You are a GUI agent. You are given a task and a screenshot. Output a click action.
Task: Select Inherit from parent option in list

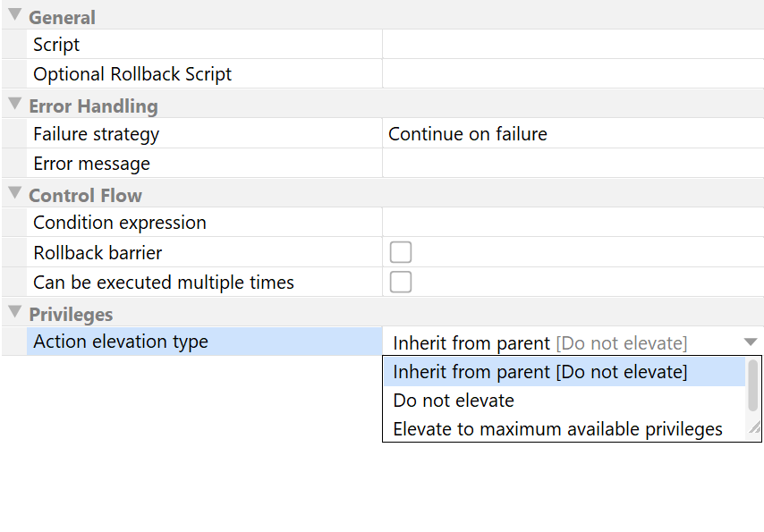540,372
